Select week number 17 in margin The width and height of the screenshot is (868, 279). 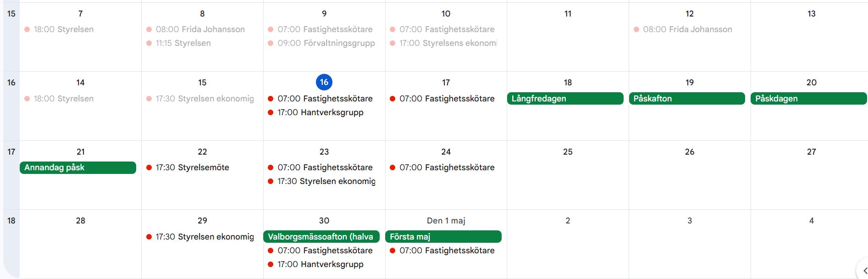(11, 151)
